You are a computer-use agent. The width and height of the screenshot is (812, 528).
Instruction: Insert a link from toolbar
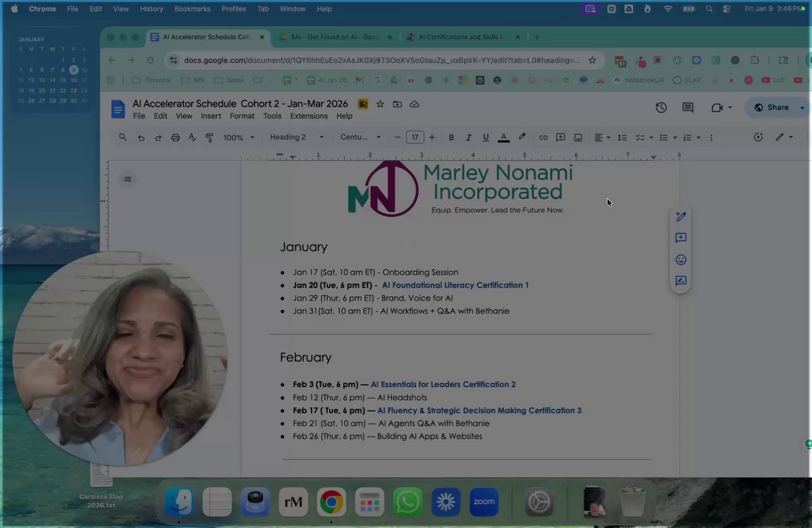click(543, 137)
